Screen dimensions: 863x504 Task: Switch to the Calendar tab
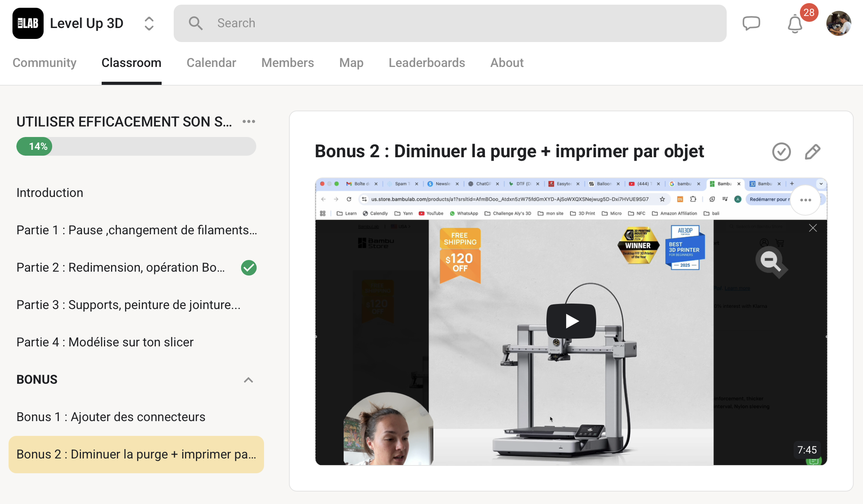click(211, 63)
